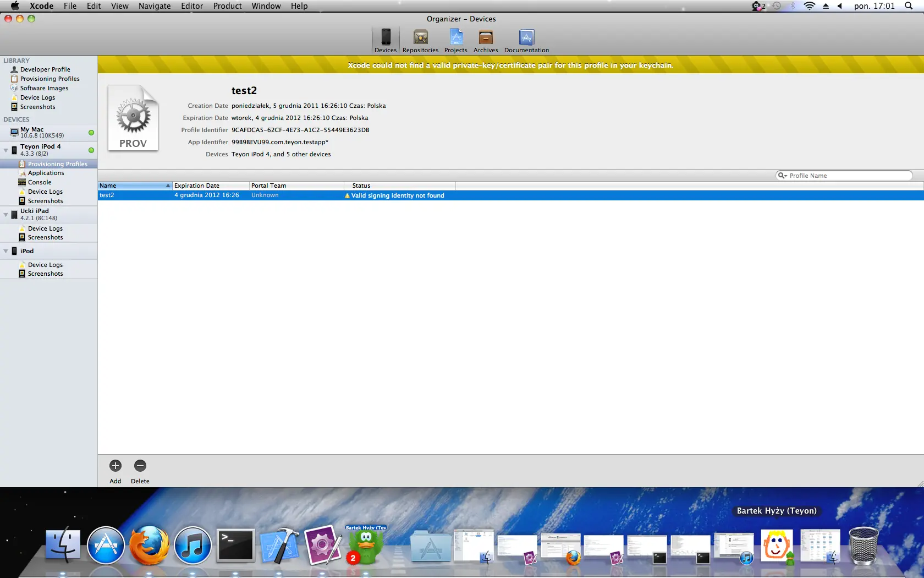Add a new provisioning profile
Screen dimensions: 924x578
point(115,466)
